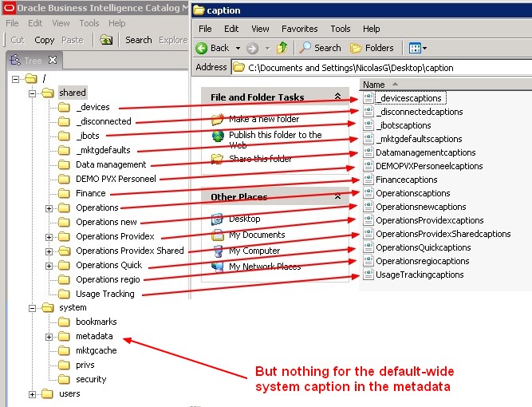Click the Up folder icon in Explorer toolbar
The image size is (532, 407).
(282, 48)
